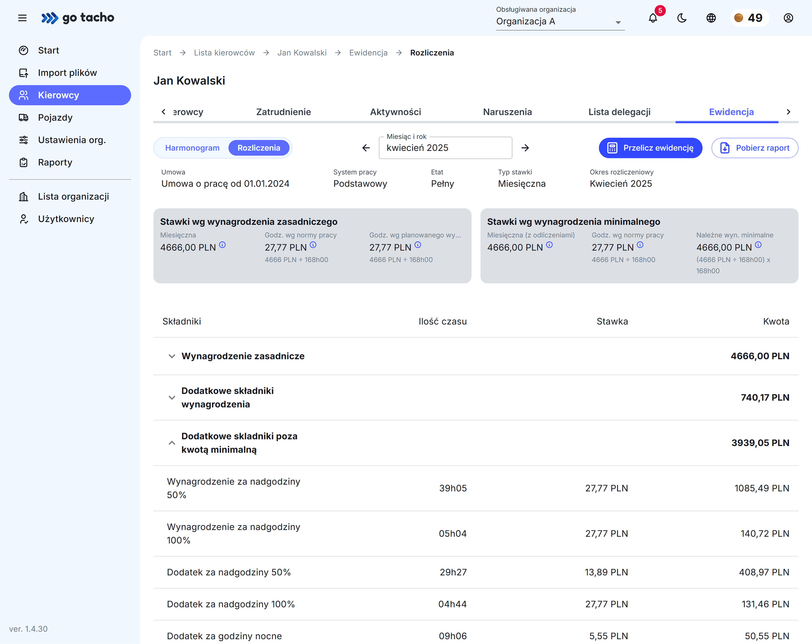812x644 pixels.
Task: Select the Ewidencja tab
Action: [731, 112]
